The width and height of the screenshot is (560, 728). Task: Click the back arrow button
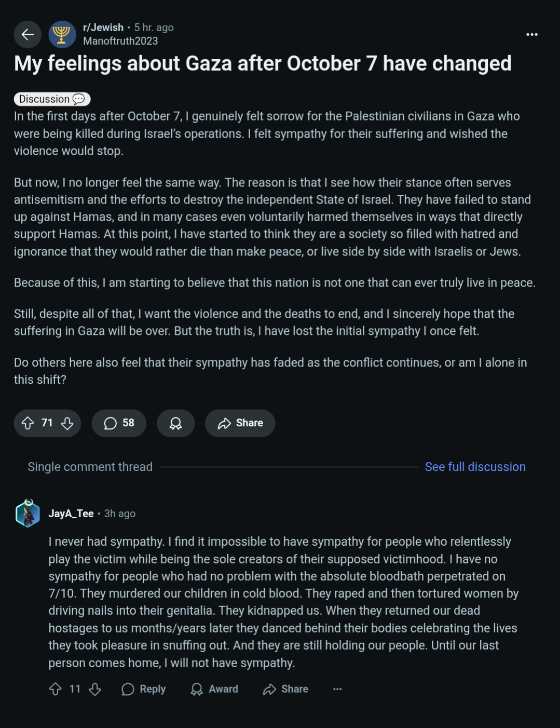[x=28, y=34]
